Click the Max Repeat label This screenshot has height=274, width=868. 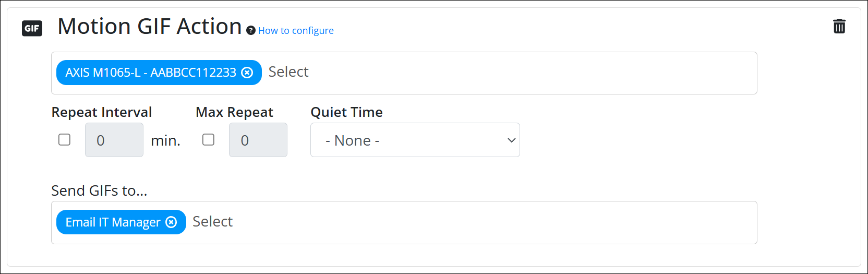[234, 112]
